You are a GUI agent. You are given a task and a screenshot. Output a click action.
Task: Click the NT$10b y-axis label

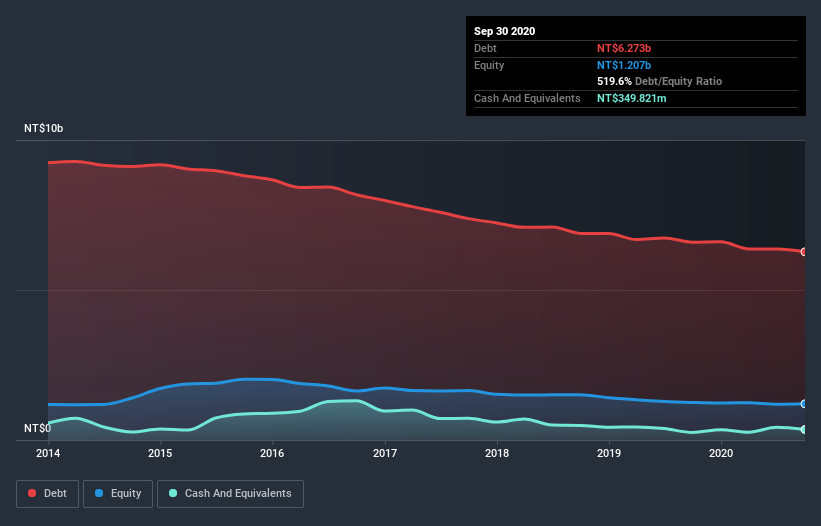[43, 128]
